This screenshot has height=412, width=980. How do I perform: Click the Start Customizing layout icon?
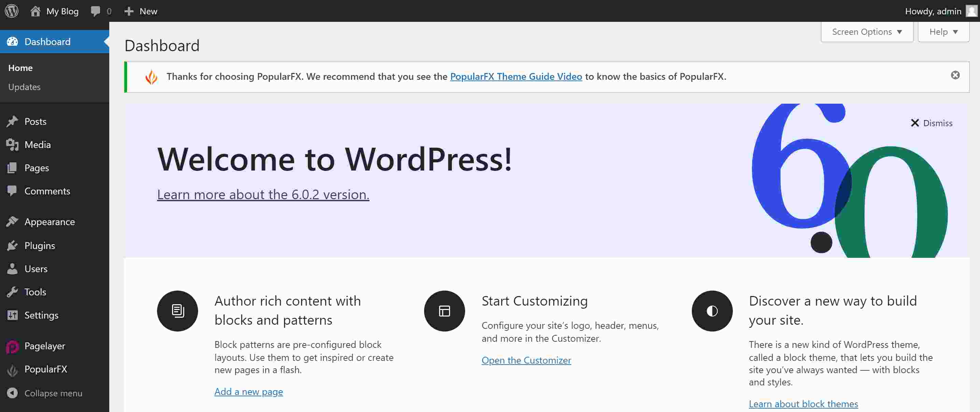pos(444,311)
